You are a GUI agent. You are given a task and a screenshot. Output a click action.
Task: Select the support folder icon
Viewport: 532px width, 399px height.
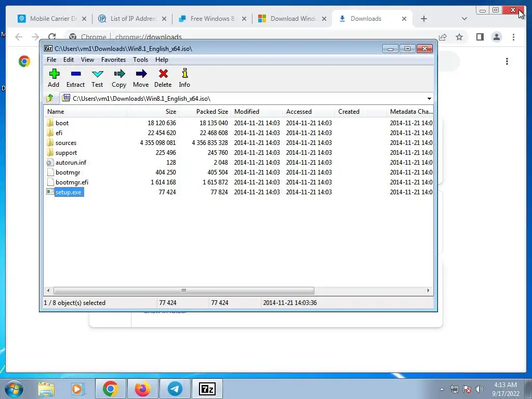(50, 152)
